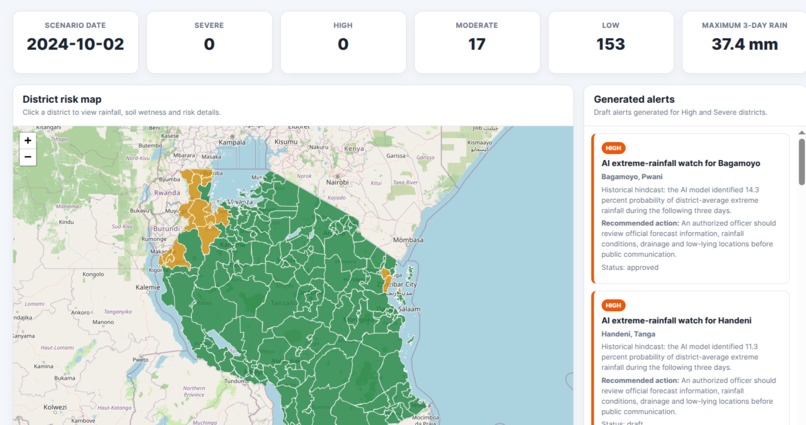This screenshot has height=425, width=806.
Task: Click the Scenario Date card showing 2024-10-02
Action: point(76,42)
